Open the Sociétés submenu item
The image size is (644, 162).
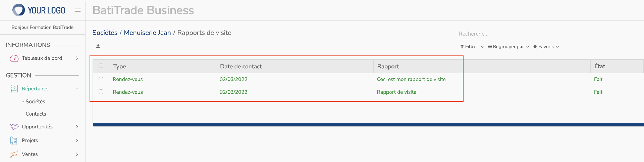[34, 102]
